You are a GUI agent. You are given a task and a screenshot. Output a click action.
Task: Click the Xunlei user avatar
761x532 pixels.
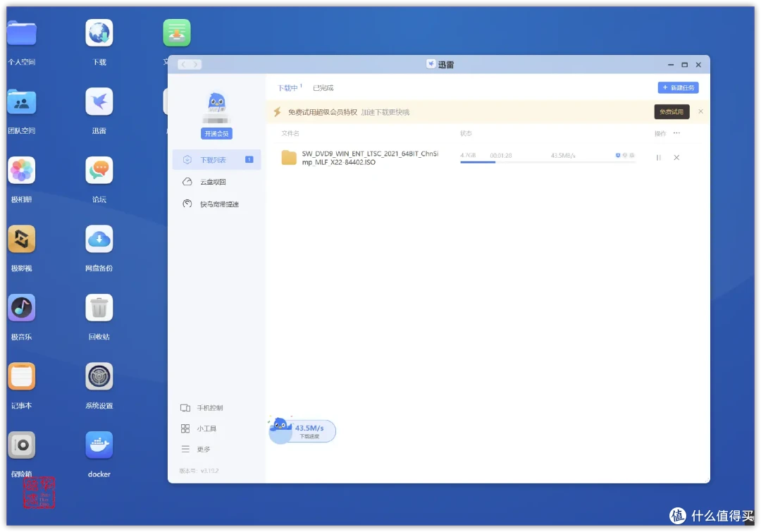[216, 102]
